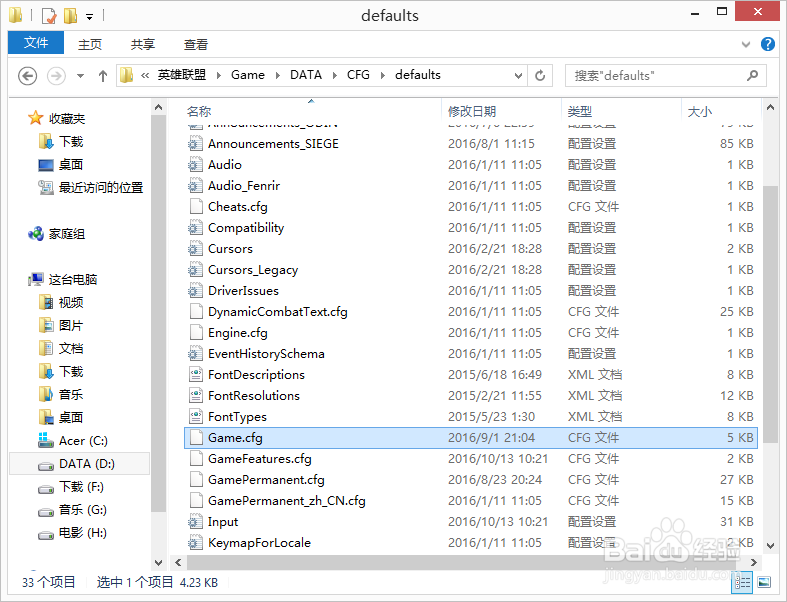Open the 主页 ribbon tab
The image size is (787, 602).
point(90,44)
